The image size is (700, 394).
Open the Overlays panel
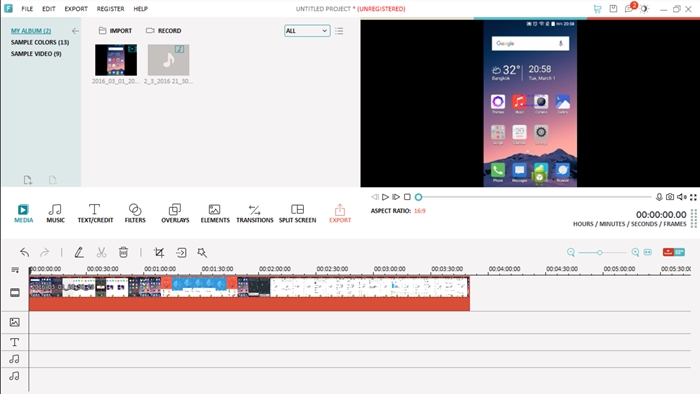pyautogui.click(x=175, y=213)
